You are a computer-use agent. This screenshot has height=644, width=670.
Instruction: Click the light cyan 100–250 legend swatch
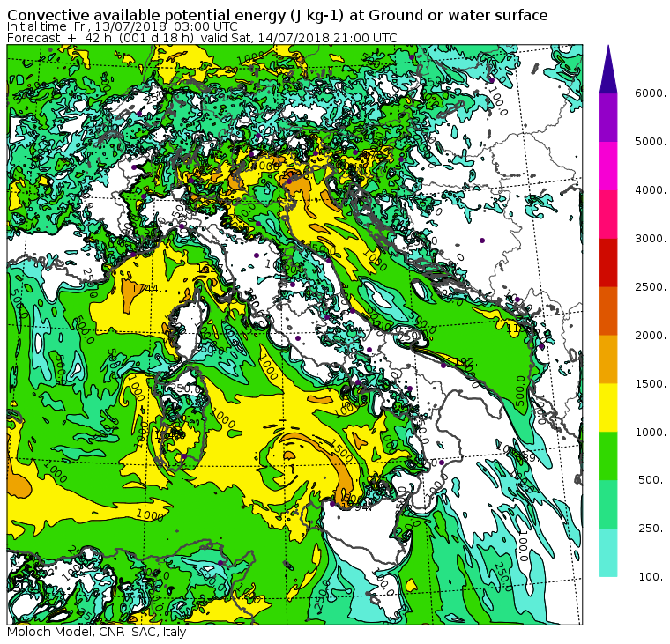pyautogui.click(x=608, y=552)
